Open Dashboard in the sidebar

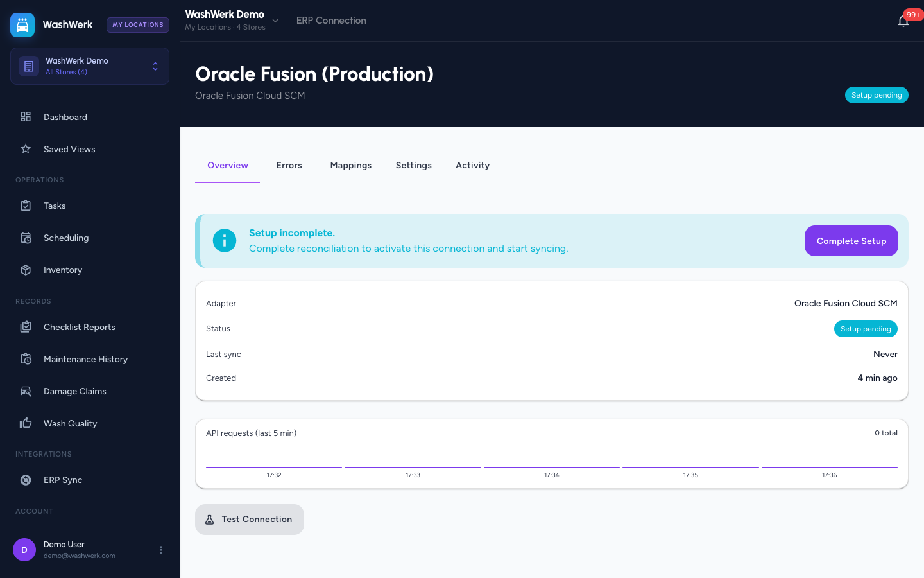click(90, 117)
